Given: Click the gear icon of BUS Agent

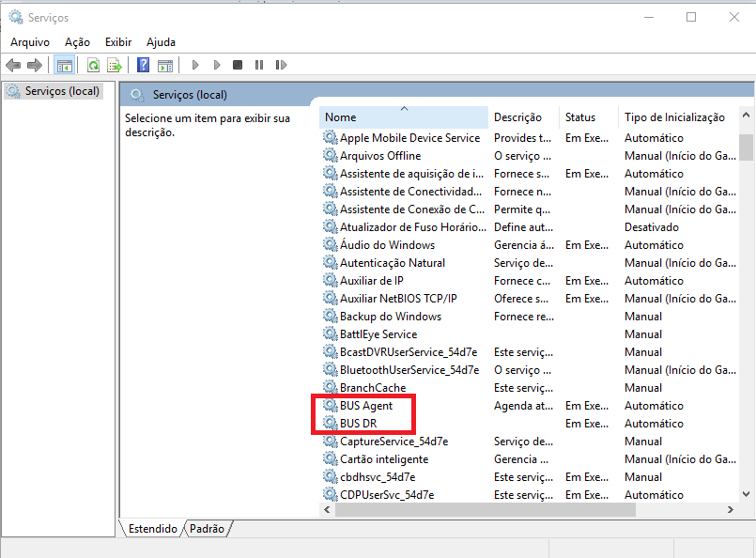Looking at the screenshot, I should pos(331,405).
